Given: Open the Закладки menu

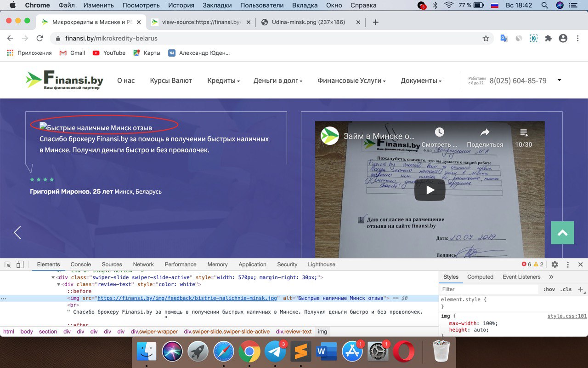Looking at the screenshot, I should (216, 6).
